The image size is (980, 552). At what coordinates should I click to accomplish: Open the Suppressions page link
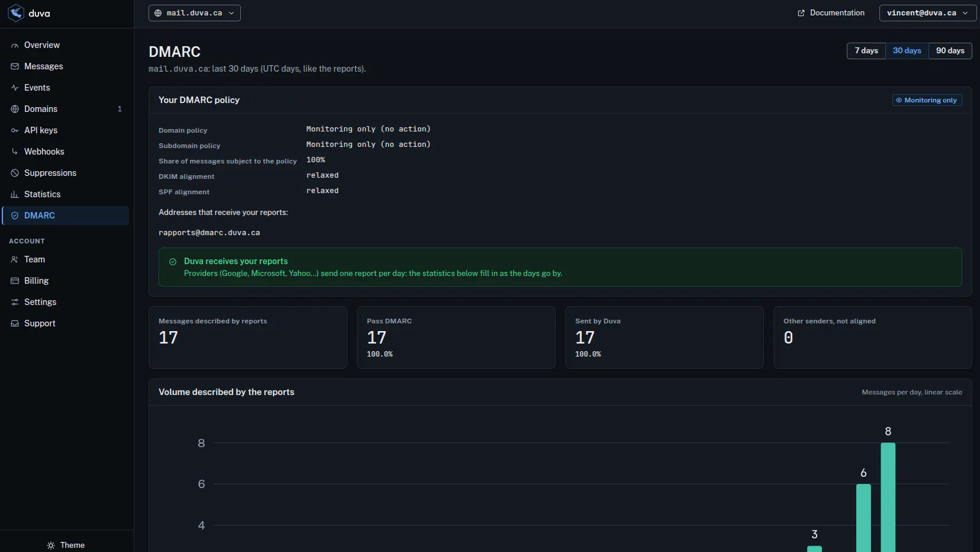[x=66, y=173]
